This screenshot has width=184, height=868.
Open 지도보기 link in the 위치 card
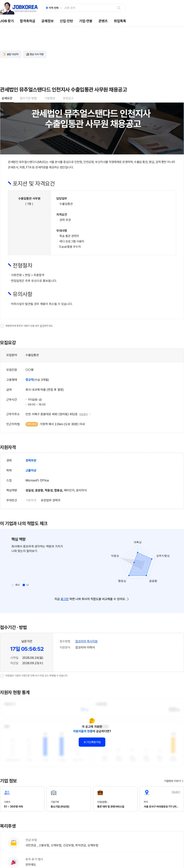pyautogui.click(x=176, y=792)
